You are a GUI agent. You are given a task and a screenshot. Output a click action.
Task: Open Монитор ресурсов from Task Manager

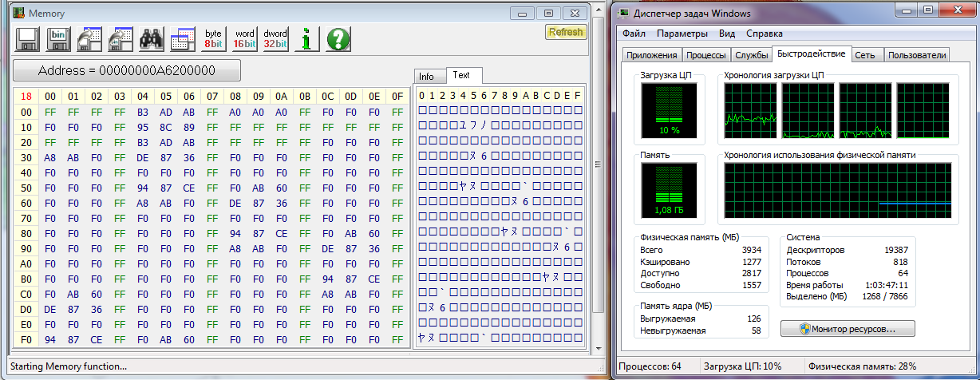point(848,328)
